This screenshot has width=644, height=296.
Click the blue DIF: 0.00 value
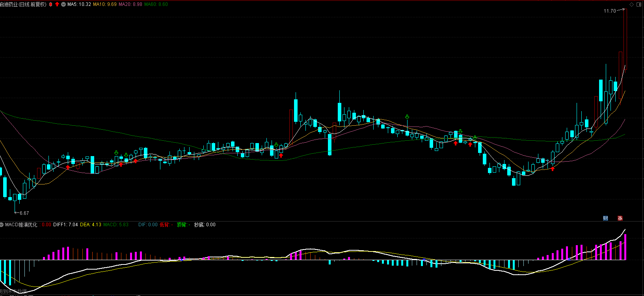(148, 225)
